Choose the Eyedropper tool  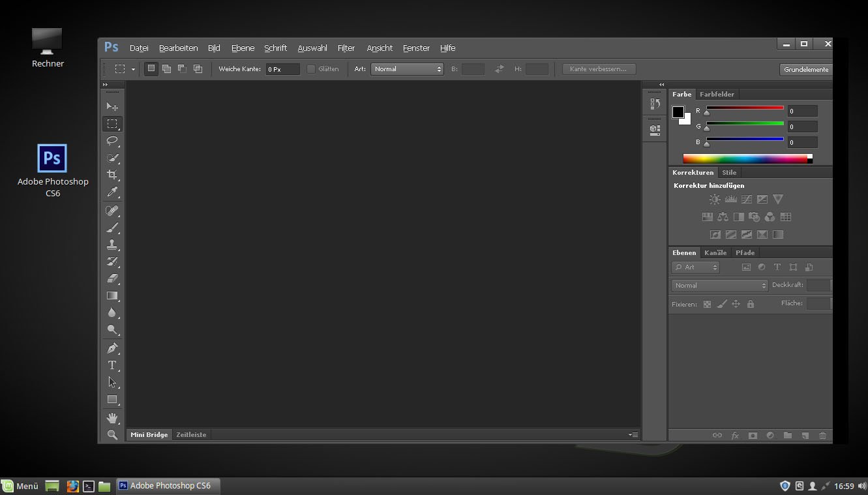pyautogui.click(x=112, y=192)
